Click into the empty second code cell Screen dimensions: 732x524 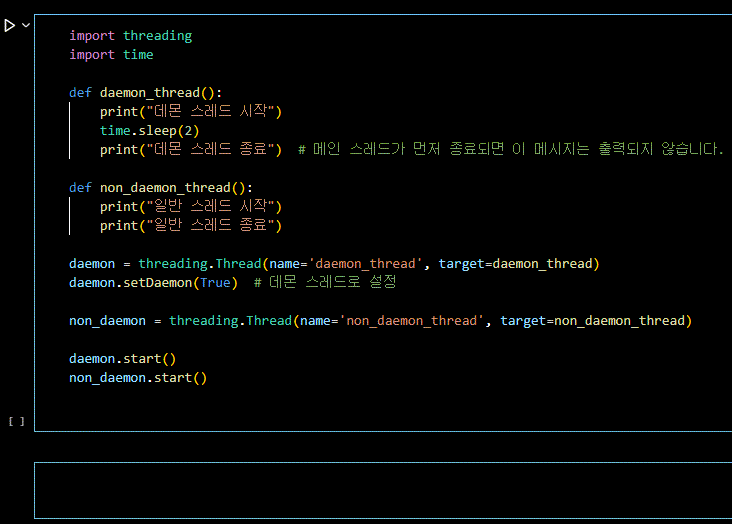(x=383, y=490)
